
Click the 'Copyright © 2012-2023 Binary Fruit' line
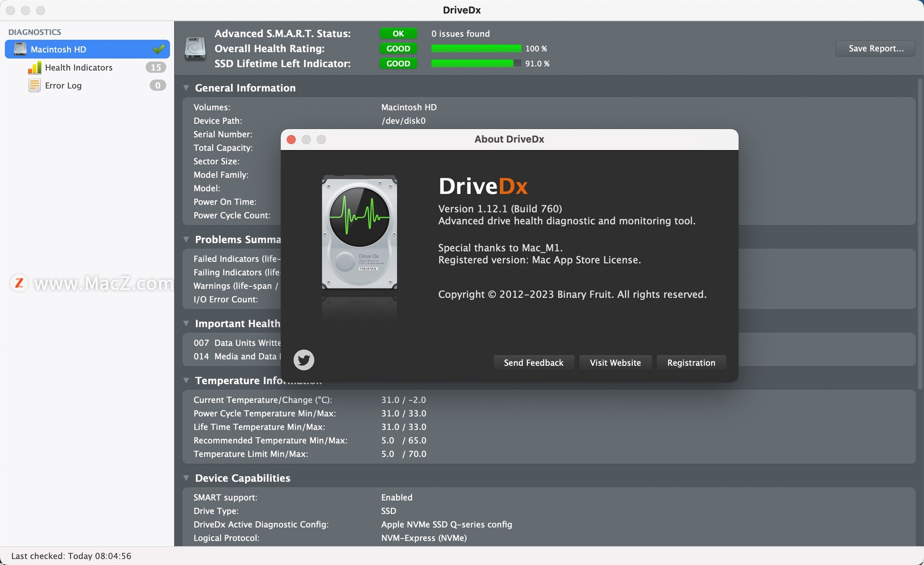coord(572,295)
